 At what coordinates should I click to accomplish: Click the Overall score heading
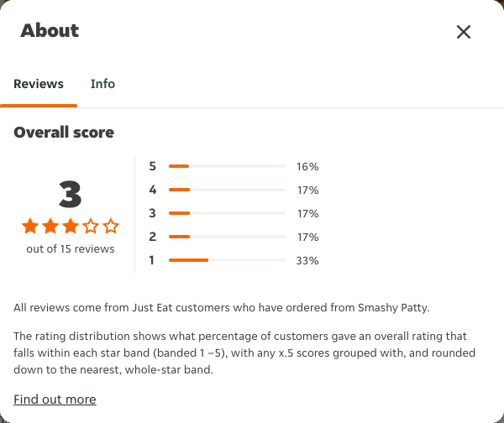point(64,133)
